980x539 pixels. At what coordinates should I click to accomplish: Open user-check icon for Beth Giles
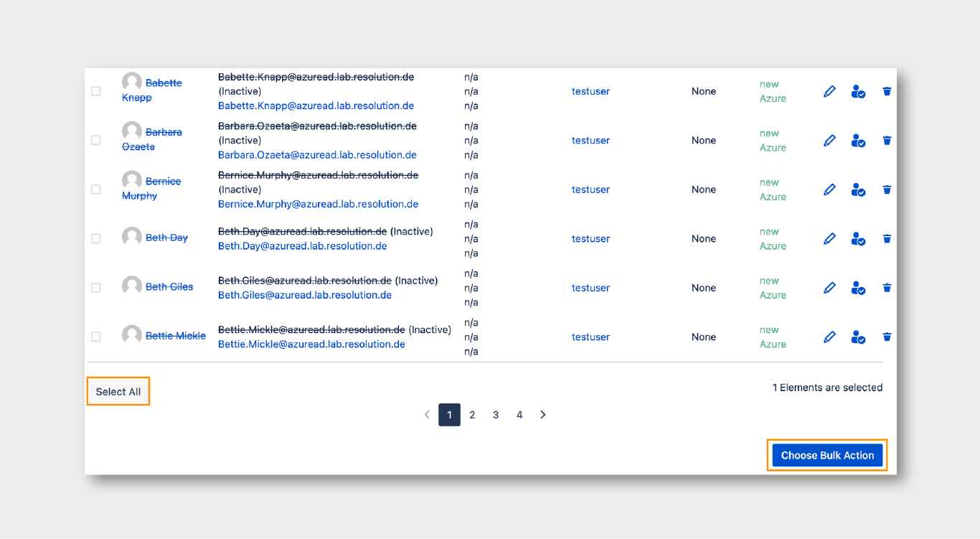tap(858, 288)
